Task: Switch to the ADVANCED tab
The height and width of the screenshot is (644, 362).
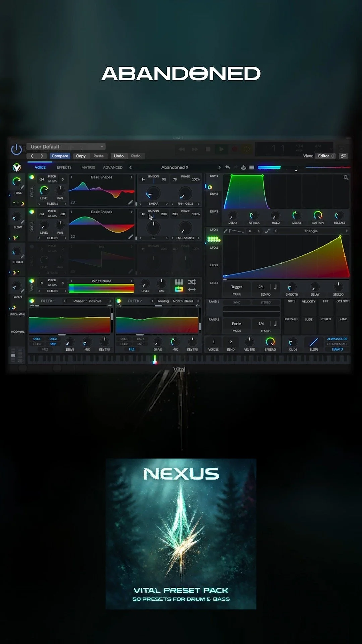Action: (x=113, y=167)
